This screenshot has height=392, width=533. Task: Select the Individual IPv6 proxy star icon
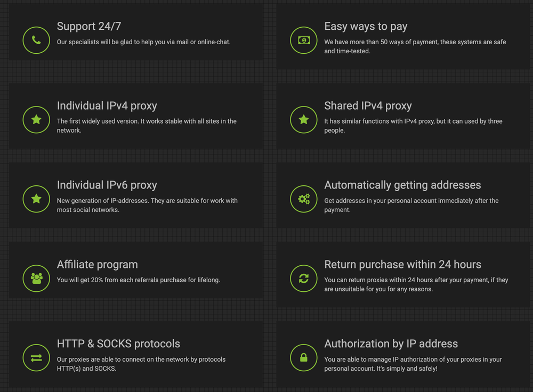[x=36, y=199]
